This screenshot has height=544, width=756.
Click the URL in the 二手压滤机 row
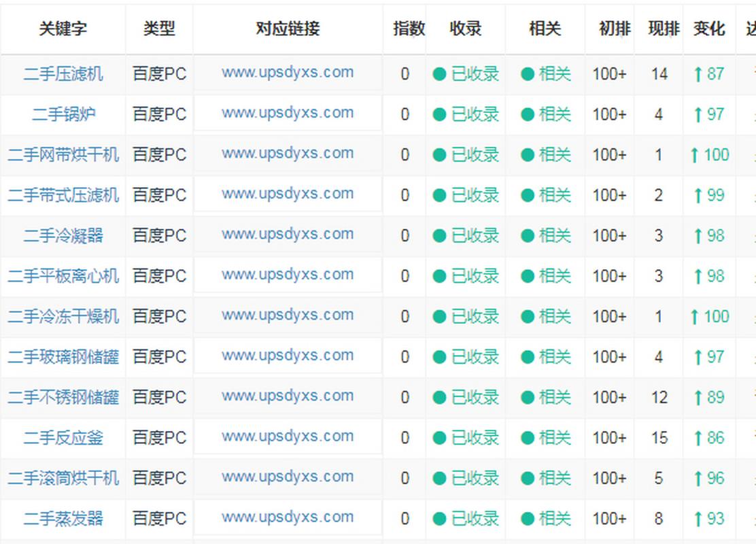(288, 73)
